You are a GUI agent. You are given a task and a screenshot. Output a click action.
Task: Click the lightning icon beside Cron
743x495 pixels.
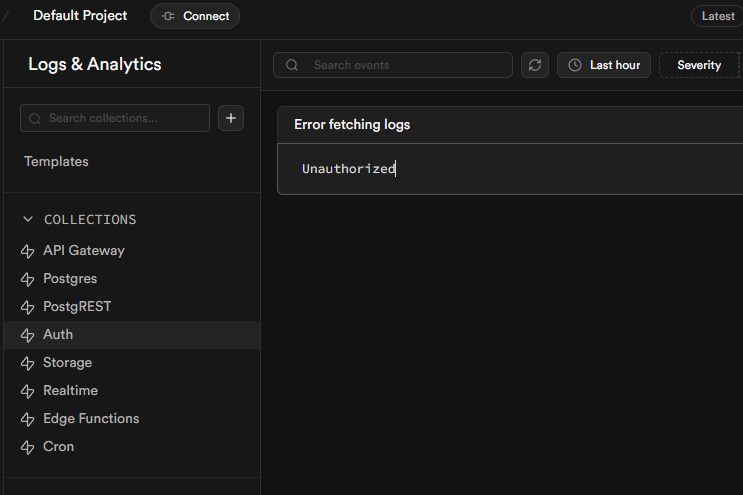point(28,447)
